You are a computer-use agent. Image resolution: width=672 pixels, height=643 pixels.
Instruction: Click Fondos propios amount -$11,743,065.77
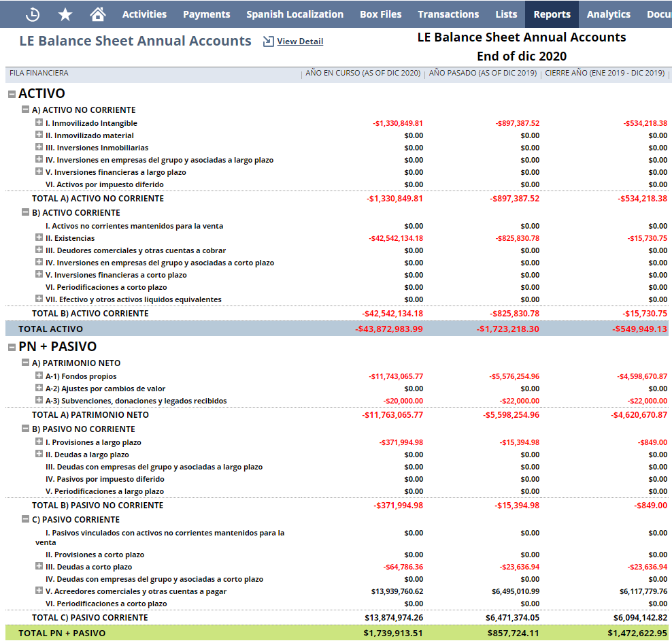point(396,377)
